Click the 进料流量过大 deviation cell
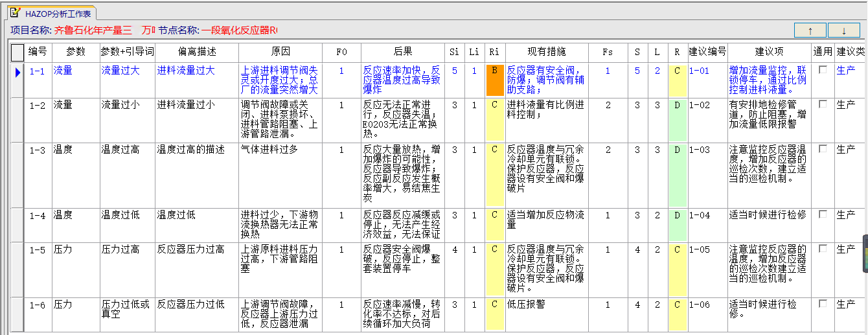The image size is (868, 335). click(196, 80)
